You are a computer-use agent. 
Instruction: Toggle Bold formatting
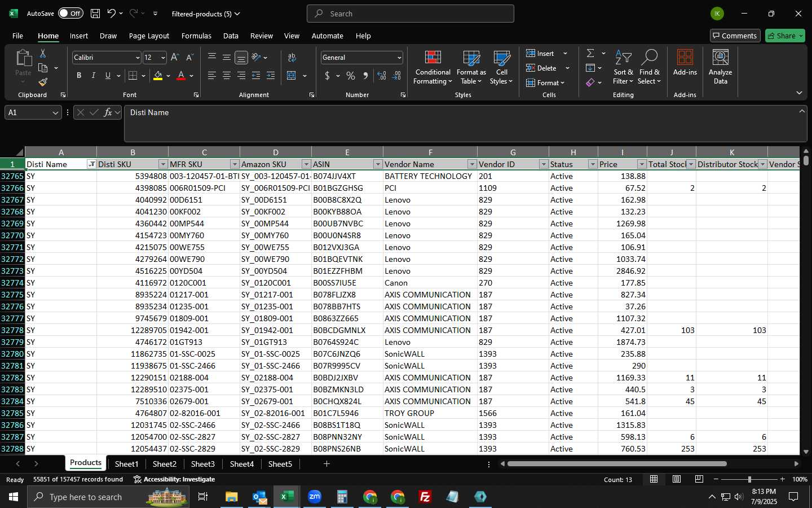79,76
